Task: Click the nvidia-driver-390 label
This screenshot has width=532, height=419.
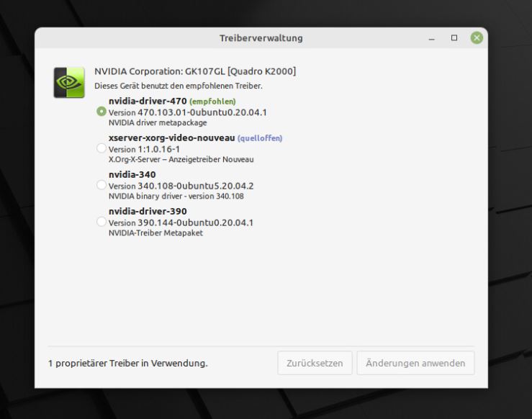Action: pos(148,211)
